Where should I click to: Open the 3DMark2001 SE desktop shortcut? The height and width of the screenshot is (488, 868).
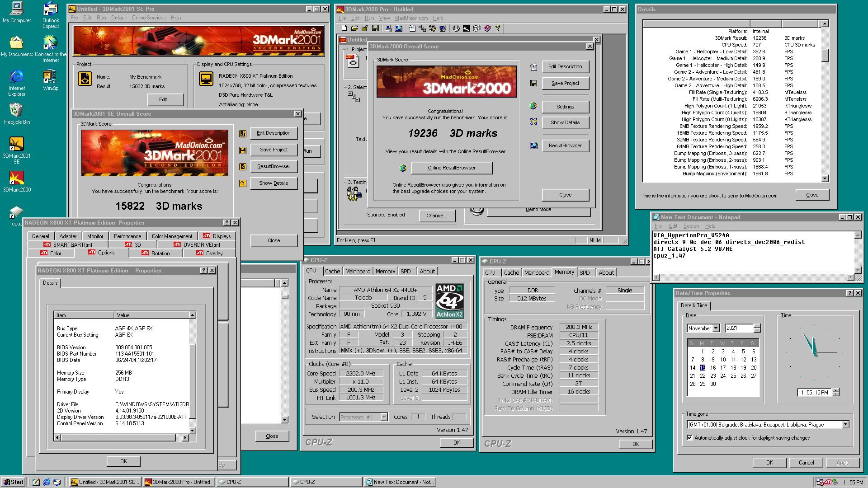(17, 150)
